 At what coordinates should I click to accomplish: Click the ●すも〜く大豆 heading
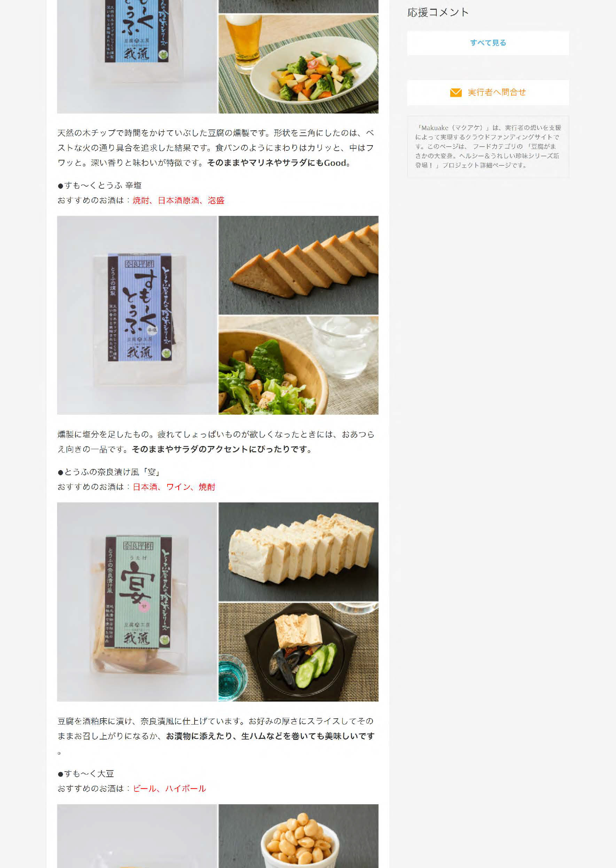pyautogui.click(x=86, y=774)
